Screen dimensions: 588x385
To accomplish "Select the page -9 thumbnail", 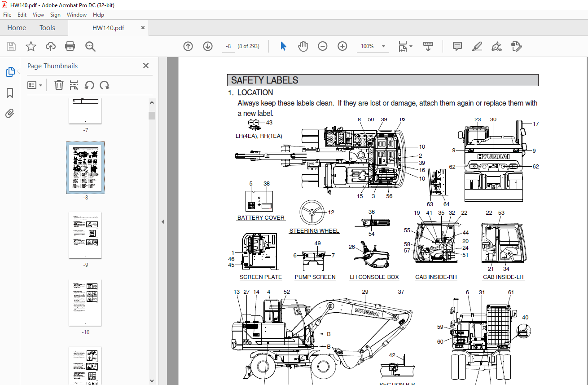I will click(85, 235).
